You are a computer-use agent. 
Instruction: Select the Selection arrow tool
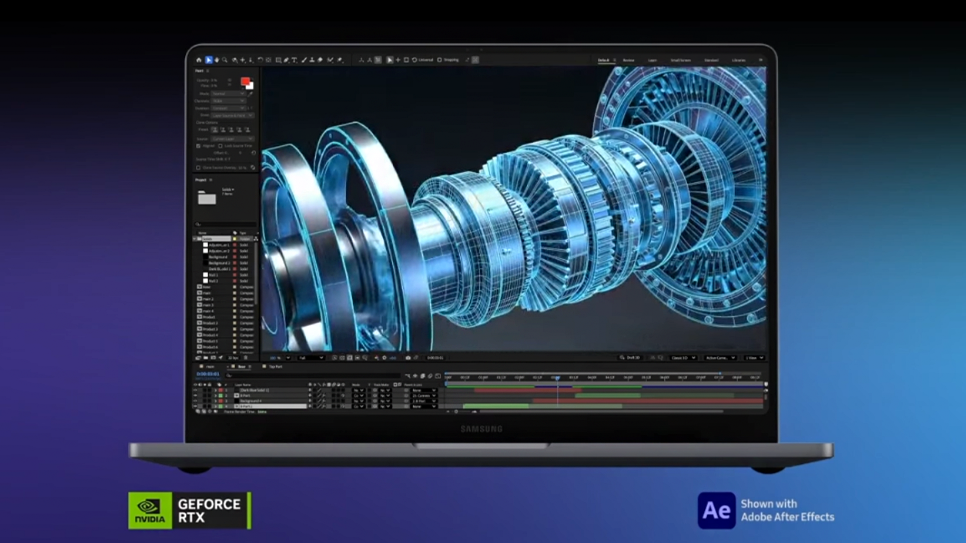[209, 60]
